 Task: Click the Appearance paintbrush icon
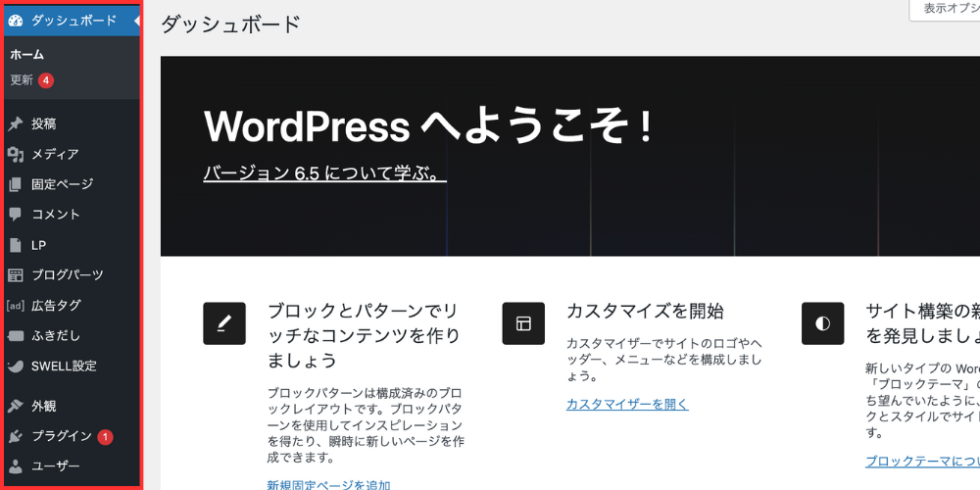coord(16,406)
